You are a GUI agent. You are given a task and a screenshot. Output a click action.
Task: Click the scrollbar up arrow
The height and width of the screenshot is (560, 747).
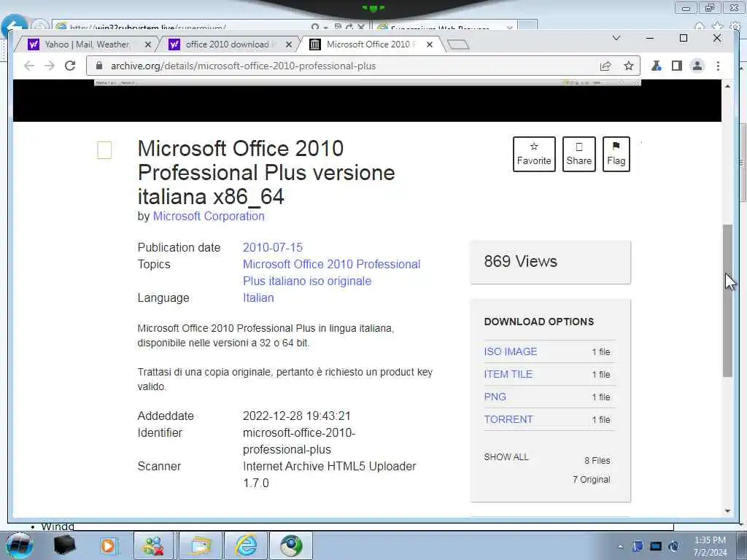click(x=727, y=86)
